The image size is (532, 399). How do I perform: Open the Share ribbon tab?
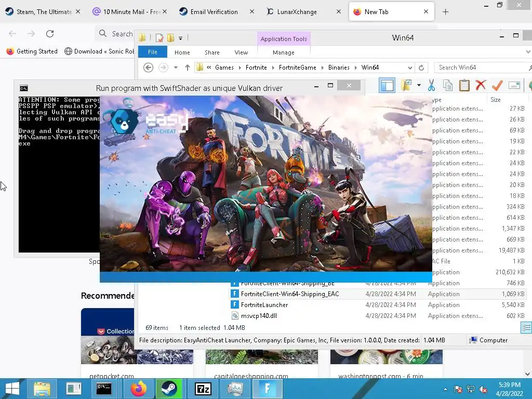pos(212,52)
